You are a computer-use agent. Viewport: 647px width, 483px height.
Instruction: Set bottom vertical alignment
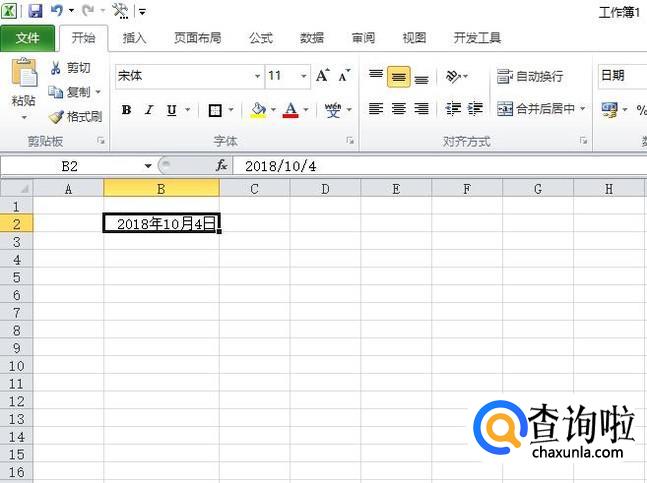point(421,78)
